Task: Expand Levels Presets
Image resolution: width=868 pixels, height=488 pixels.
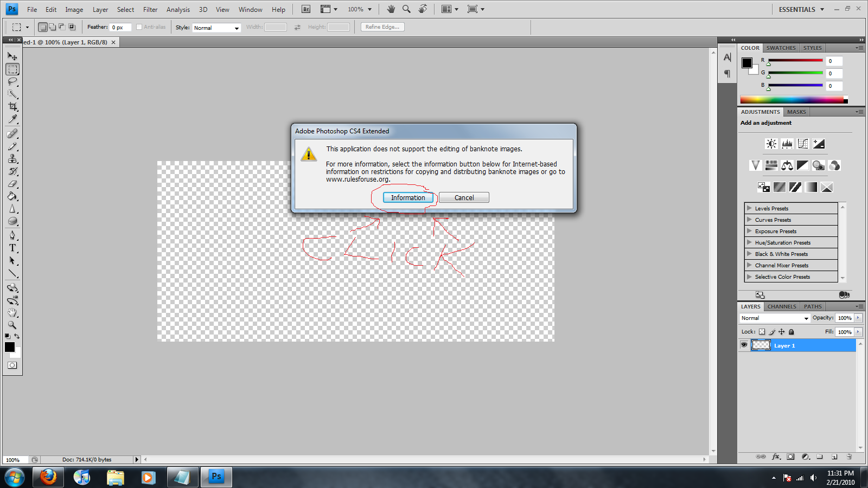Action: pos(749,208)
